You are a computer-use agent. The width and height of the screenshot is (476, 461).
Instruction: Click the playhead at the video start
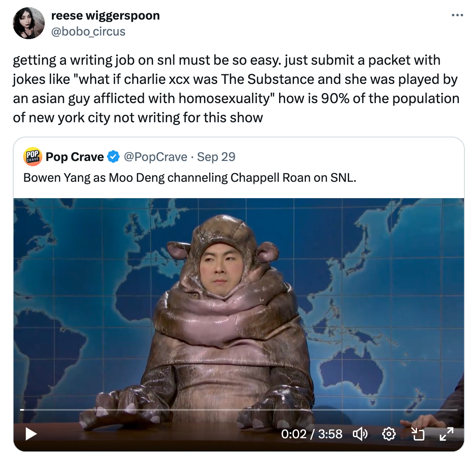tap(22, 410)
